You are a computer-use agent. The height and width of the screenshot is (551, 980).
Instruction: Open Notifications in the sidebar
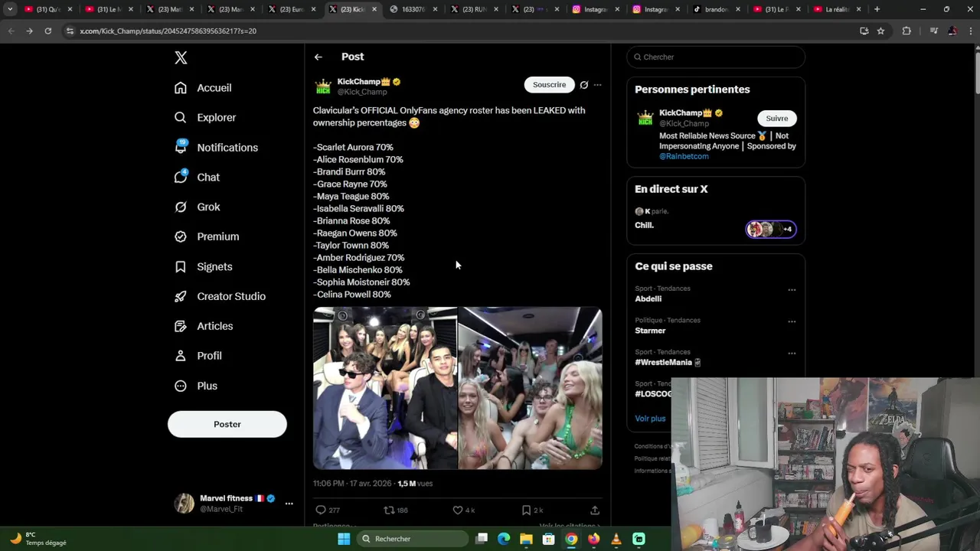coord(216,148)
